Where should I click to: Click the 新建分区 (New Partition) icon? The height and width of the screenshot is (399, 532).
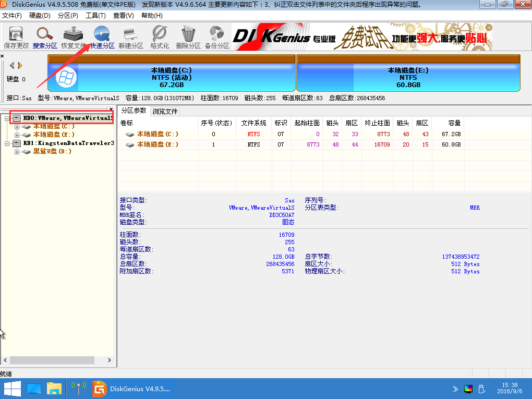[130, 35]
